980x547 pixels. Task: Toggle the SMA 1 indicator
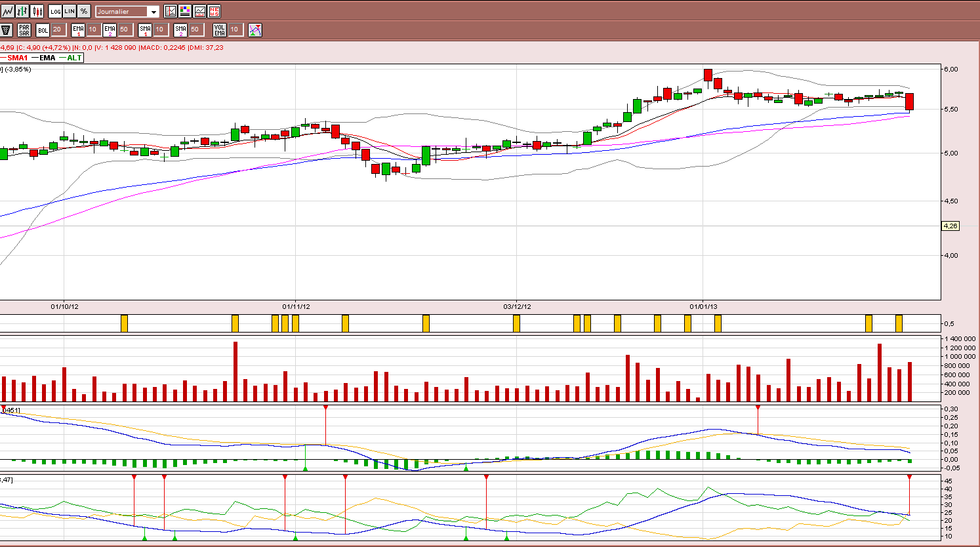click(x=145, y=30)
